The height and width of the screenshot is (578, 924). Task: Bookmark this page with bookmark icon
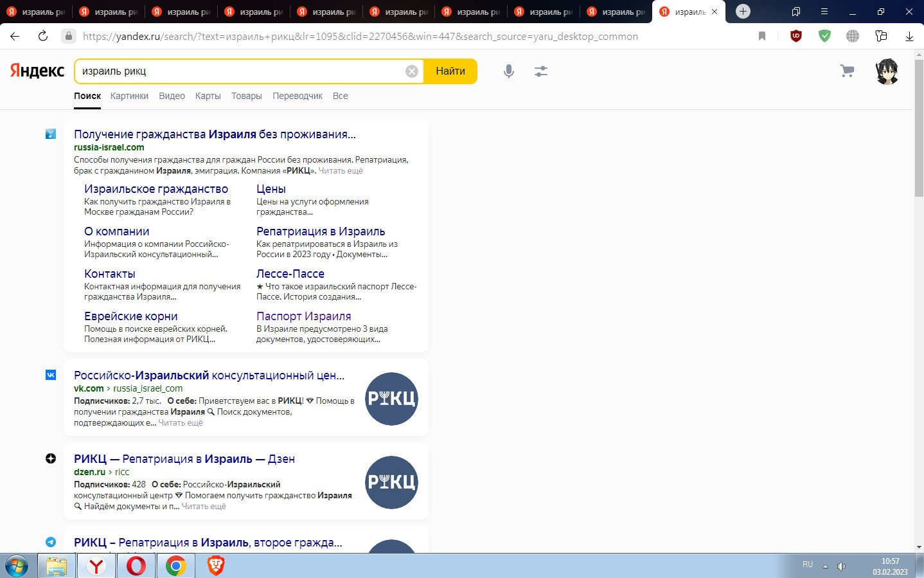[762, 36]
